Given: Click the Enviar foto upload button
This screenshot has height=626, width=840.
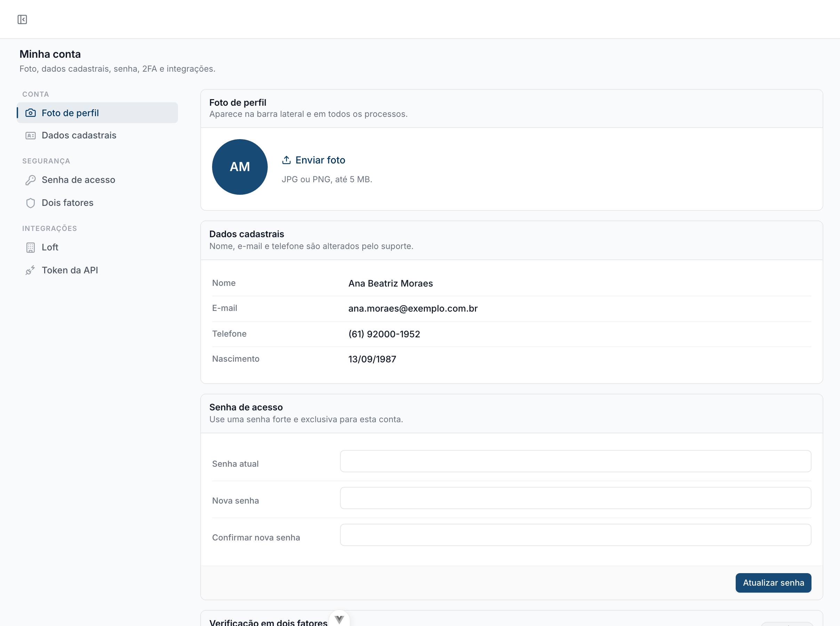Looking at the screenshot, I should 314,160.
